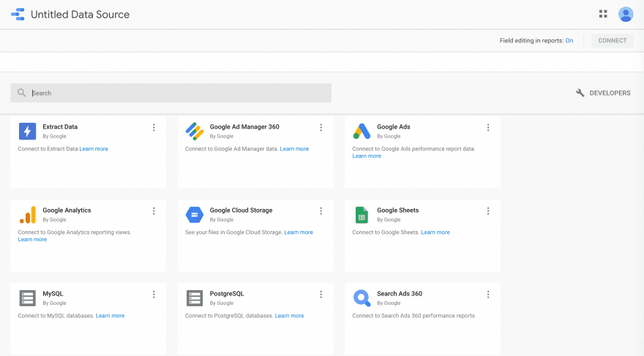The width and height of the screenshot is (644, 356).
Task: Open Learn more link for MySQL
Action: [110, 316]
